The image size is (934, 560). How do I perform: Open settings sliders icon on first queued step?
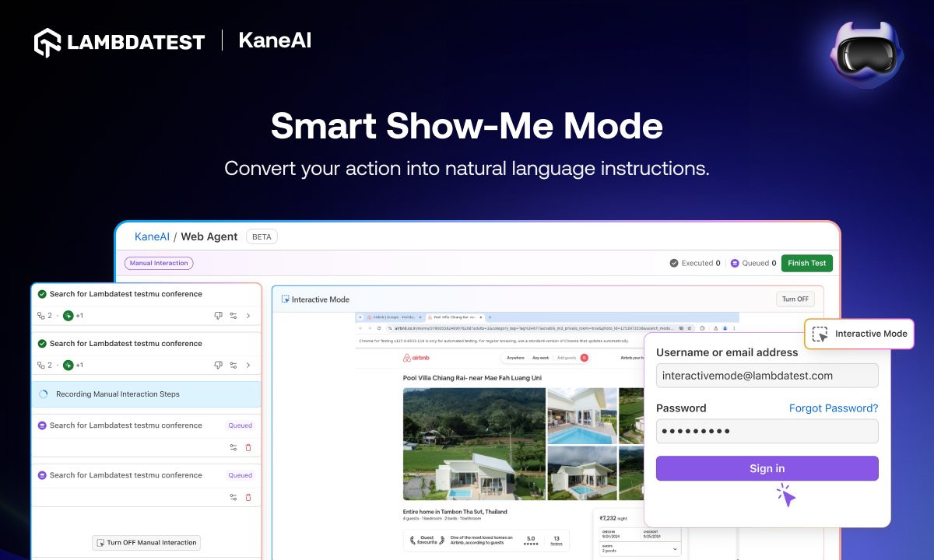pos(233,447)
